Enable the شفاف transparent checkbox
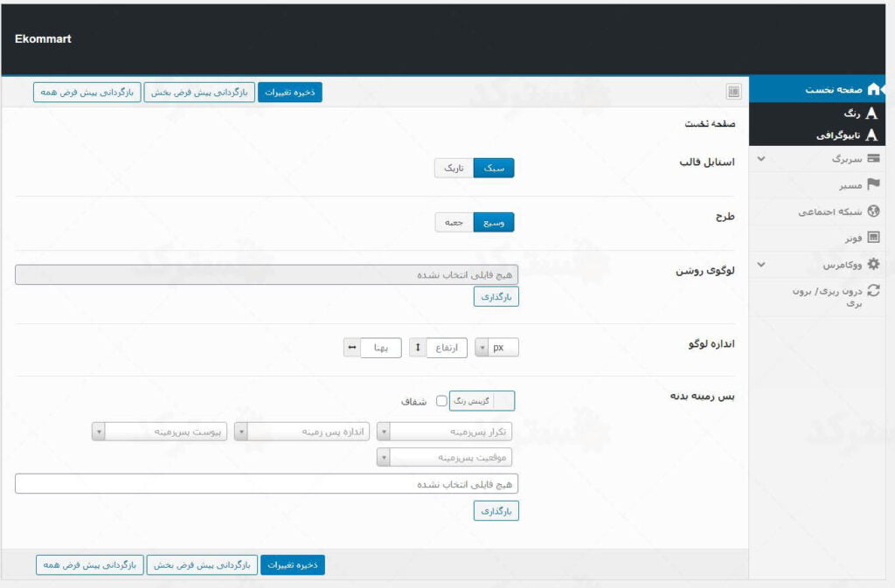This screenshot has height=588, width=895. [x=441, y=401]
